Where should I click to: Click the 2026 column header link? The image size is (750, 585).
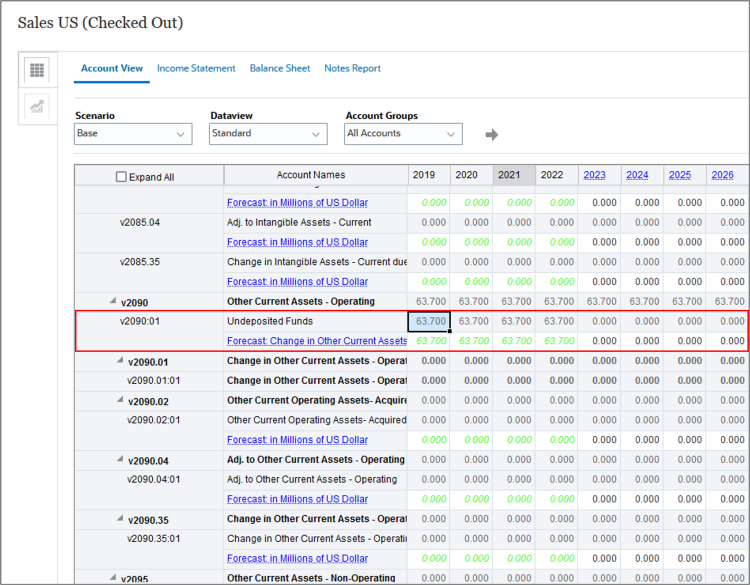click(x=722, y=175)
